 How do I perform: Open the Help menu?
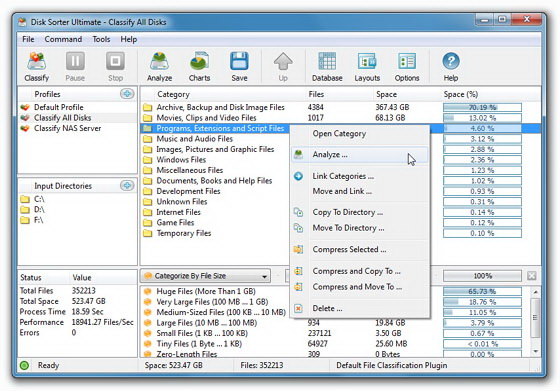(129, 39)
